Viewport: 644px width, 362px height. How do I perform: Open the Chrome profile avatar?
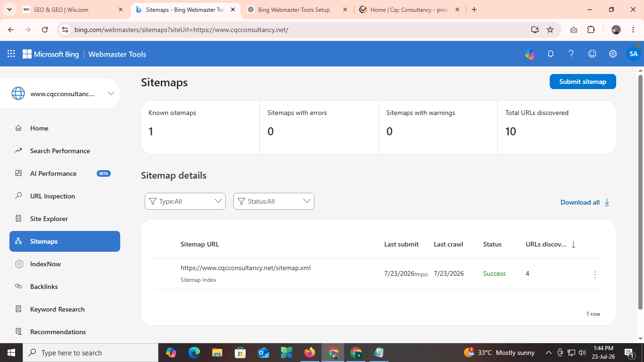point(616,30)
